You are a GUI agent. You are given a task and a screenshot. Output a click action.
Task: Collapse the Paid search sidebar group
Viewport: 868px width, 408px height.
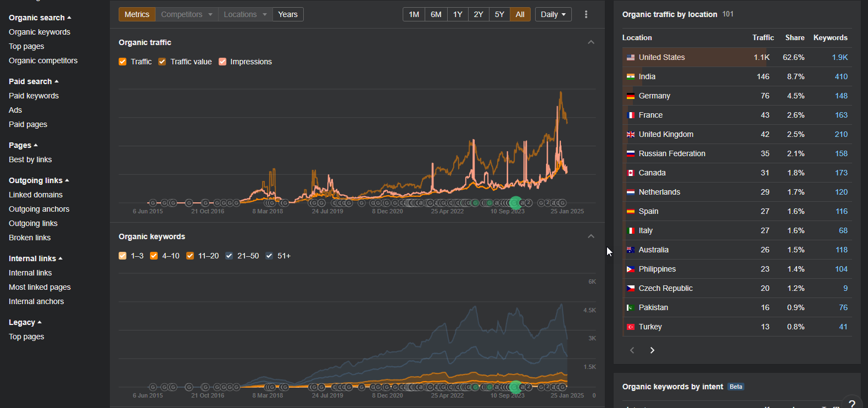(x=34, y=81)
